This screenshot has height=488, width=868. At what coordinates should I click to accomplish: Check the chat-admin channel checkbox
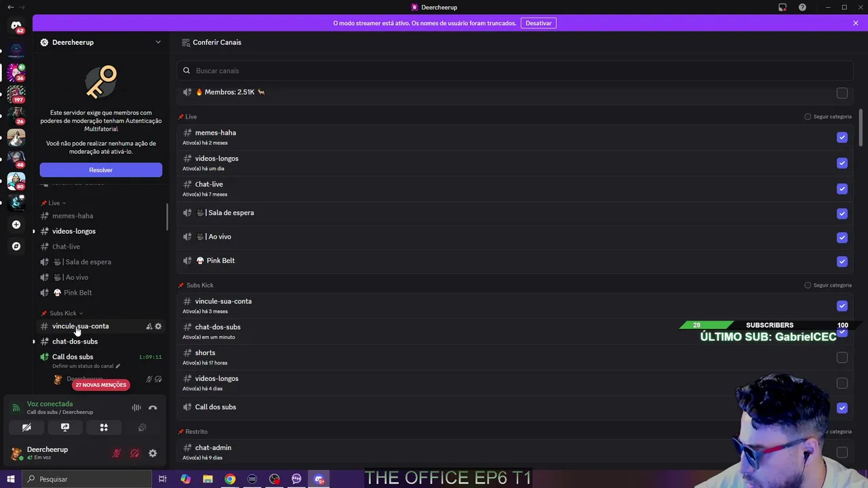pyautogui.click(x=842, y=452)
